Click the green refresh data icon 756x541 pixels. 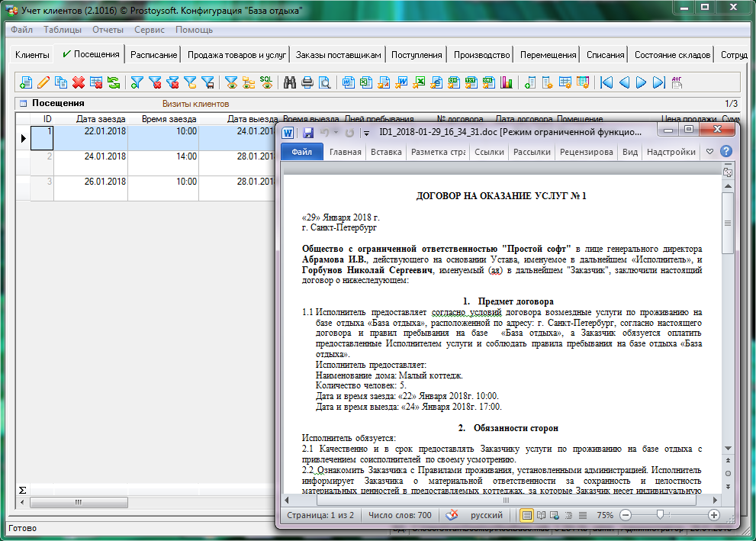click(x=114, y=82)
